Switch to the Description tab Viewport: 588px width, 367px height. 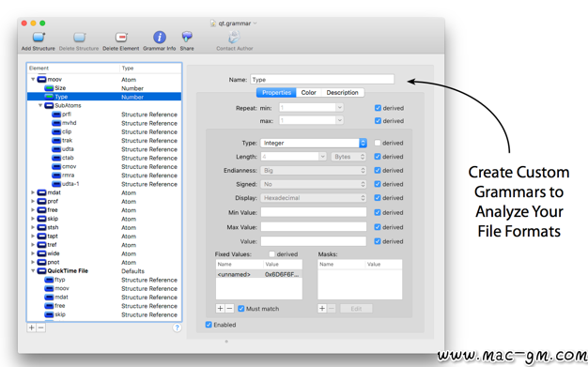tap(343, 92)
